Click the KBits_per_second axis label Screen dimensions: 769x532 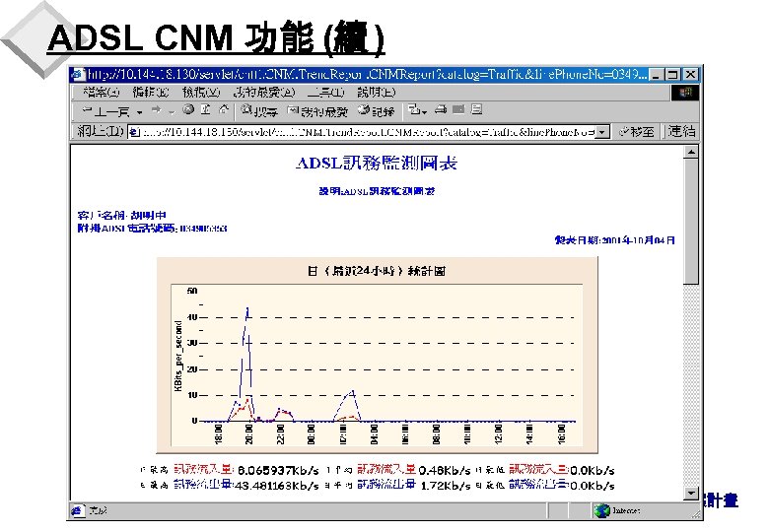tap(178, 356)
